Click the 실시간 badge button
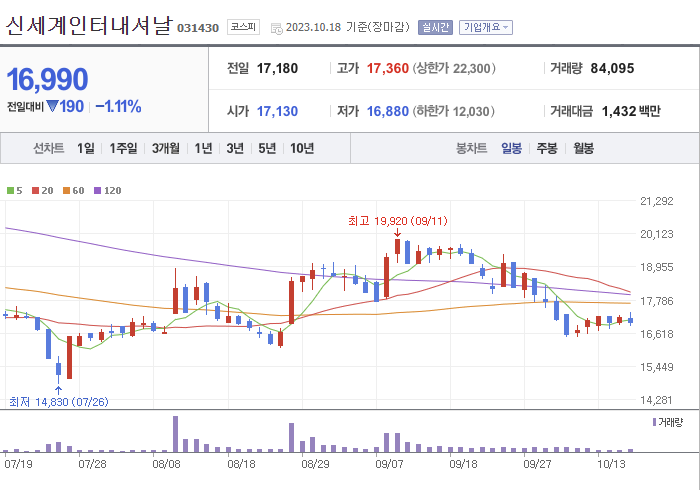The height and width of the screenshot is (490, 700). [x=435, y=28]
